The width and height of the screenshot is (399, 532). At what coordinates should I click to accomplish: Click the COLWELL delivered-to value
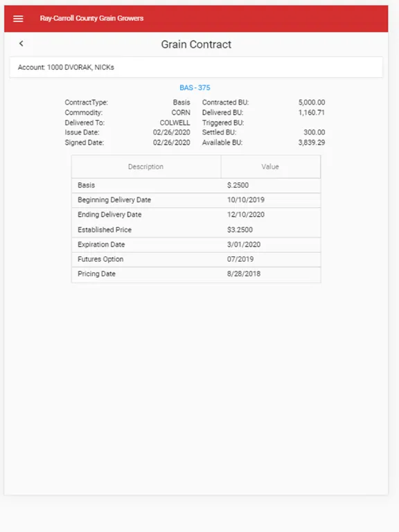pos(175,123)
